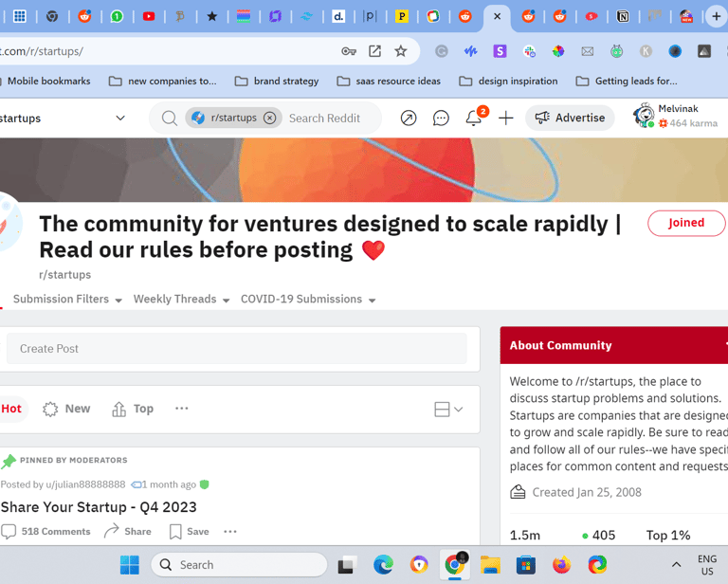
Task: Open the Slack extension icon
Action: tap(529, 51)
